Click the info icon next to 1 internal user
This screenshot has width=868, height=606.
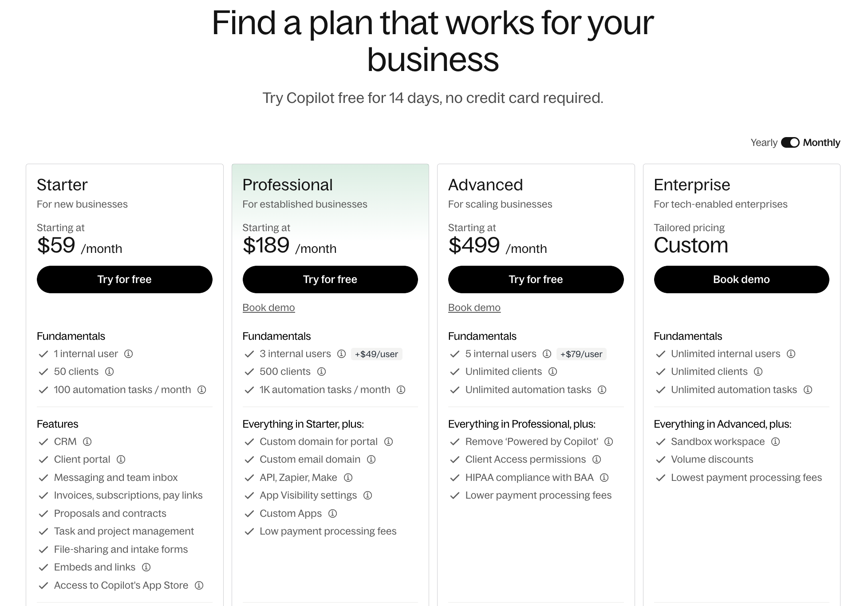[x=129, y=354]
